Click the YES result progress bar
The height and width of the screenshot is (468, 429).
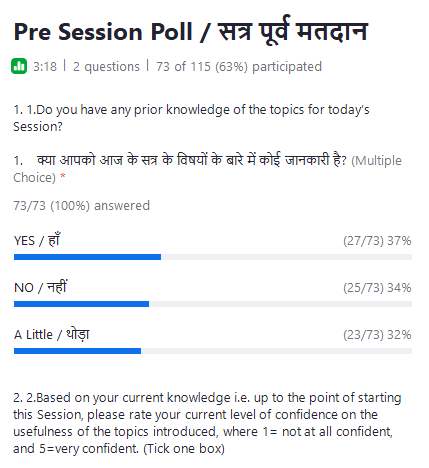pos(213,257)
